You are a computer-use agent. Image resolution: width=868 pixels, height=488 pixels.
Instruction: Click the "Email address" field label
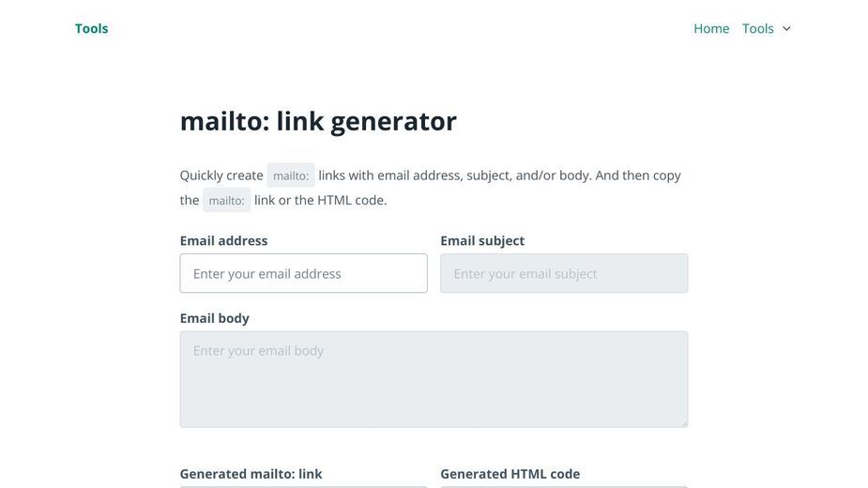pyautogui.click(x=223, y=240)
